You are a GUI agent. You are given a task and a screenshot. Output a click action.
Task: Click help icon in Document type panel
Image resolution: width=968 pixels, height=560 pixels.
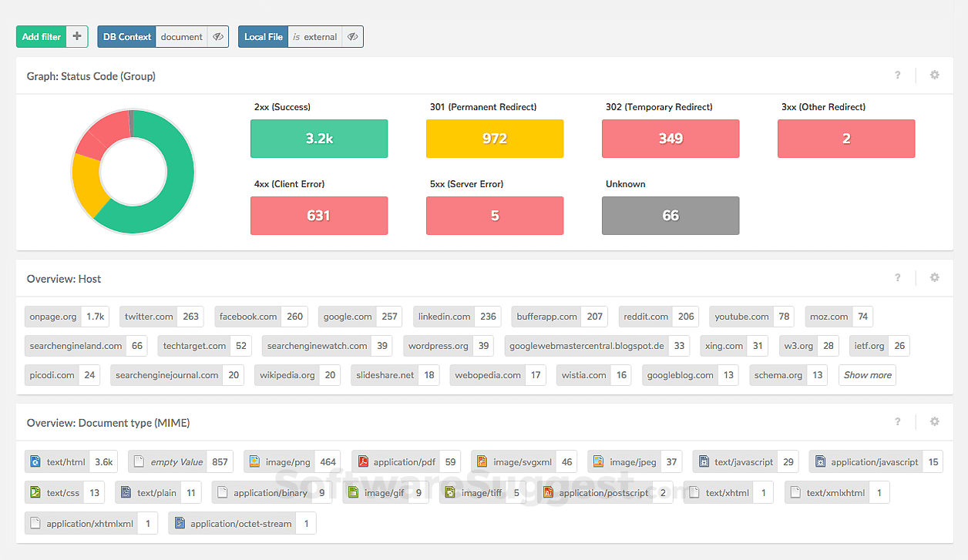click(x=898, y=422)
